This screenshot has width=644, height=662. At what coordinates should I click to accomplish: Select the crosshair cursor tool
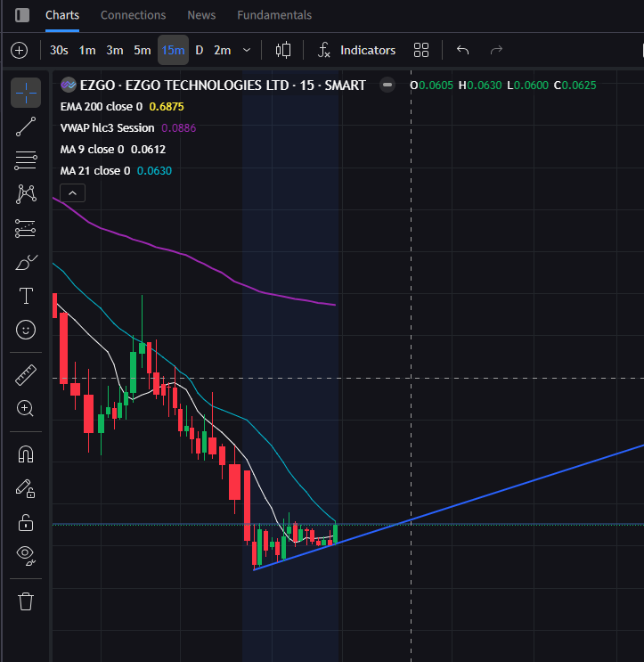tap(26, 93)
